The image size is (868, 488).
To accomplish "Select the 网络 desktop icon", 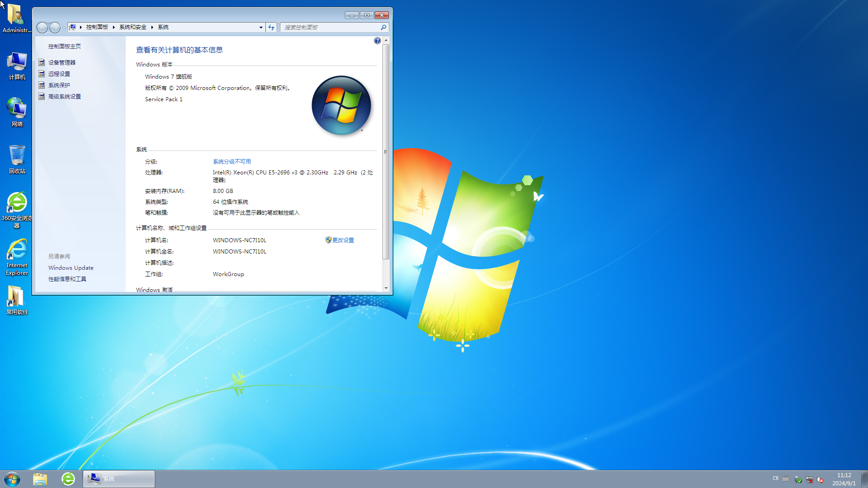I will click(x=17, y=113).
